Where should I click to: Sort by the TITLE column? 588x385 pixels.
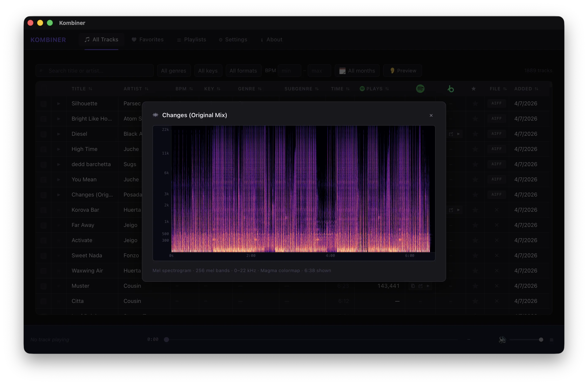coord(82,89)
